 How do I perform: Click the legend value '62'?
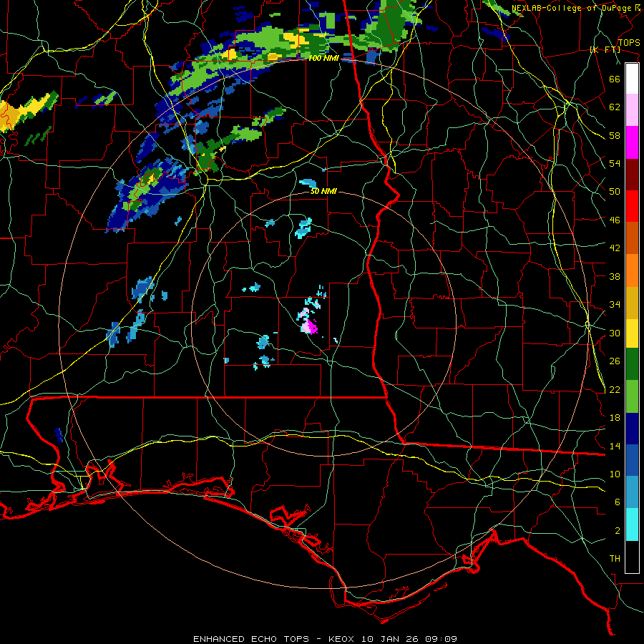click(615, 107)
